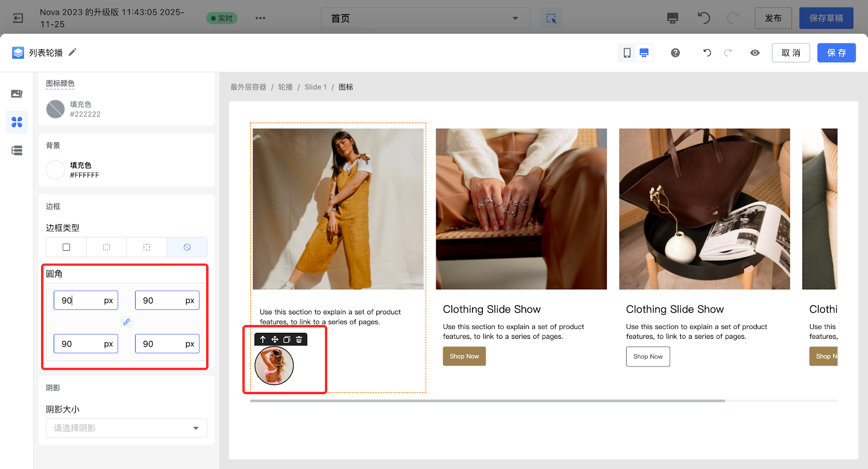Click the blue 保存 save button

pos(836,53)
